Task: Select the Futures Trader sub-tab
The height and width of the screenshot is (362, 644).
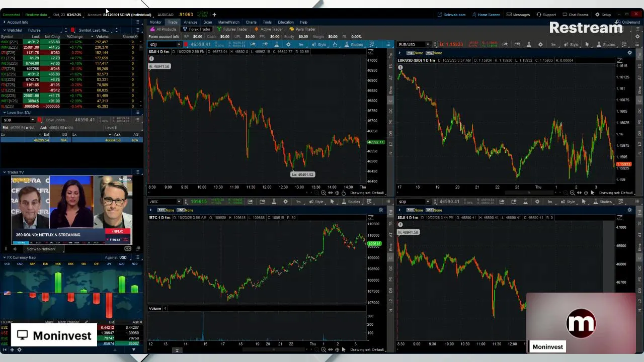Action: (x=232, y=29)
